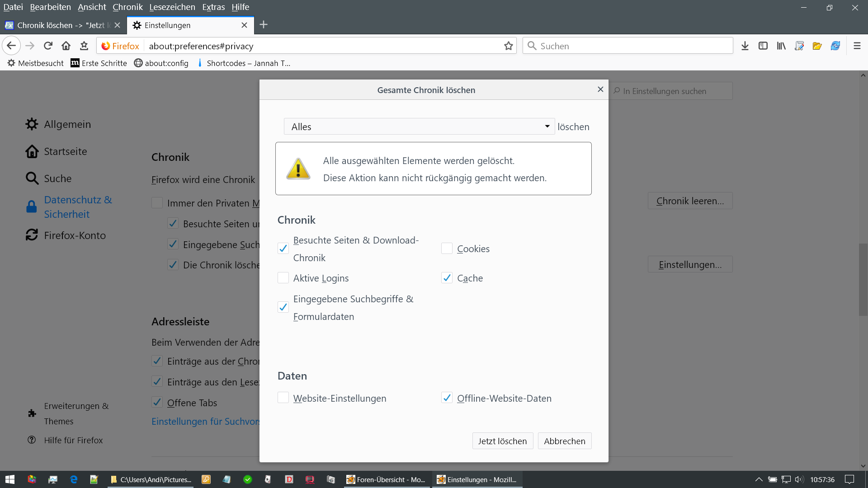The width and height of the screenshot is (868, 488).
Task: Open the hamburger application menu
Action: (857, 46)
